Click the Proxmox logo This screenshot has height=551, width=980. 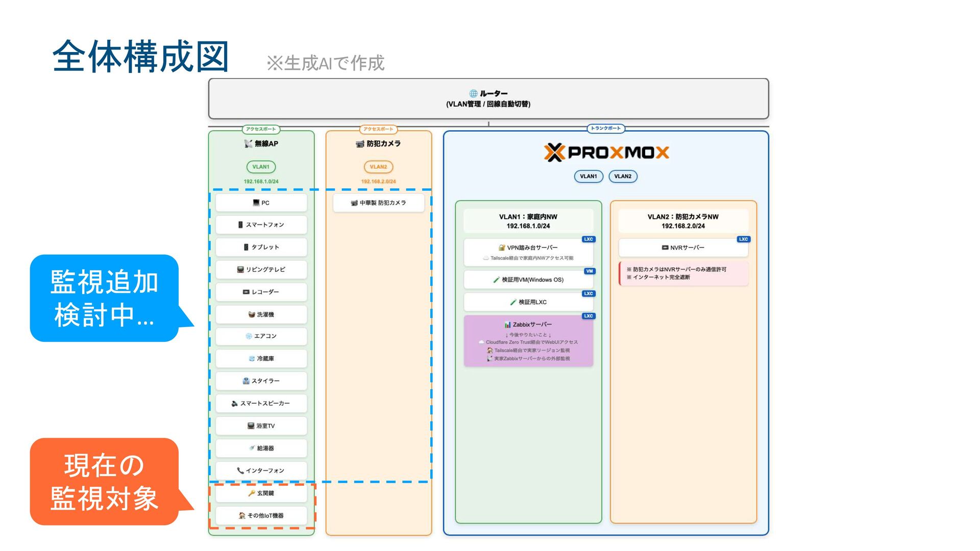tap(606, 153)
